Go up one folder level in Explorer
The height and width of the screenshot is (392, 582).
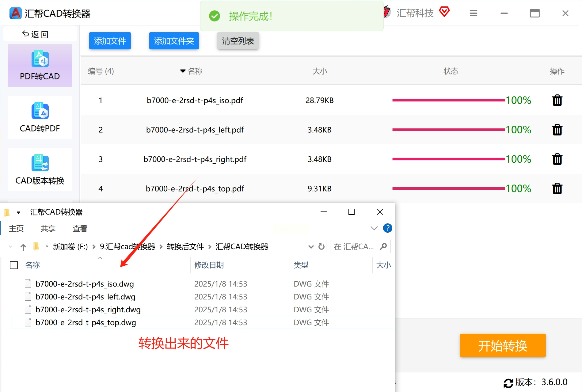click(23, 247)
